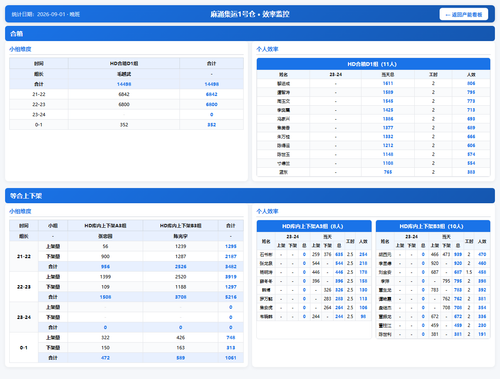Click the 1377 daily total value
Screen dimensions: 500x379
pos(388,128)
